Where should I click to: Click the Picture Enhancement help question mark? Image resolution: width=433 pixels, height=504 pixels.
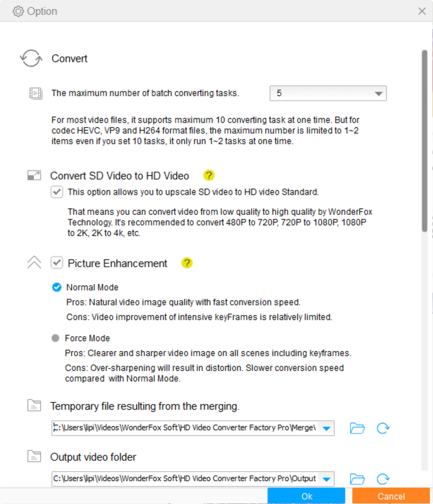187,263
